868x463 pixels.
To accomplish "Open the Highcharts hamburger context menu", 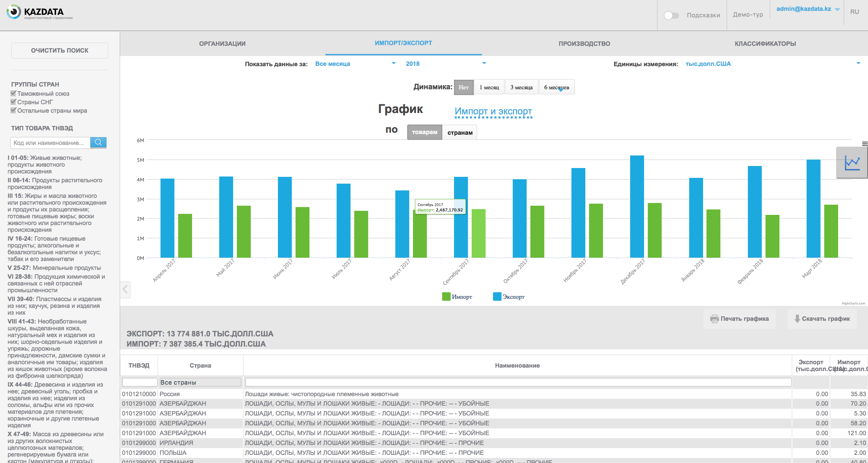I will (865, 144).
